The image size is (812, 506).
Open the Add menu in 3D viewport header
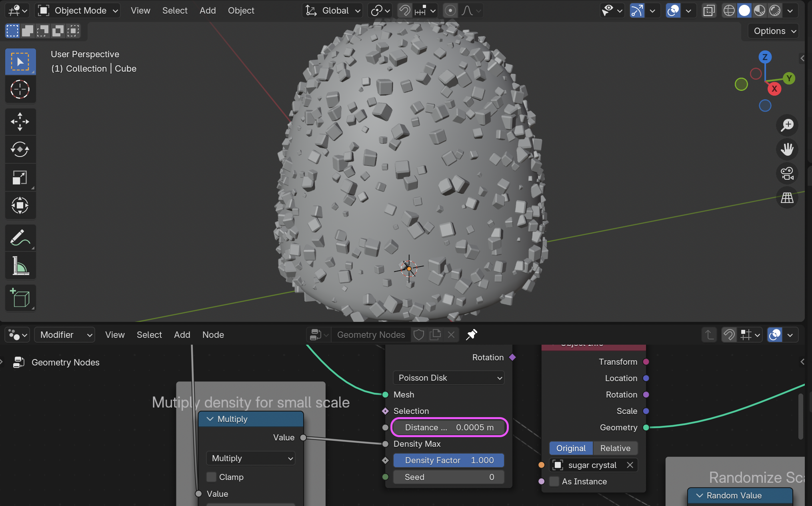coord(208,11)
